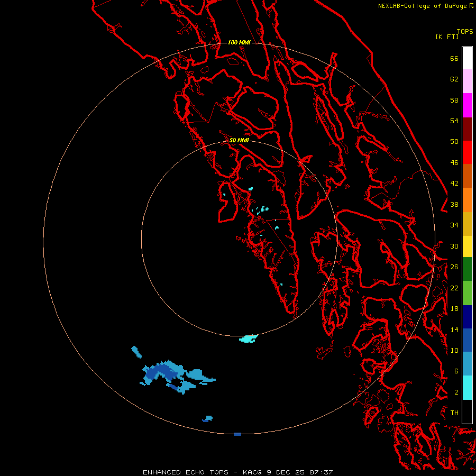Viewport: 476px width, 476px height.
Task: Click the dark green 30 kft swatch
Action: [467, 269]
